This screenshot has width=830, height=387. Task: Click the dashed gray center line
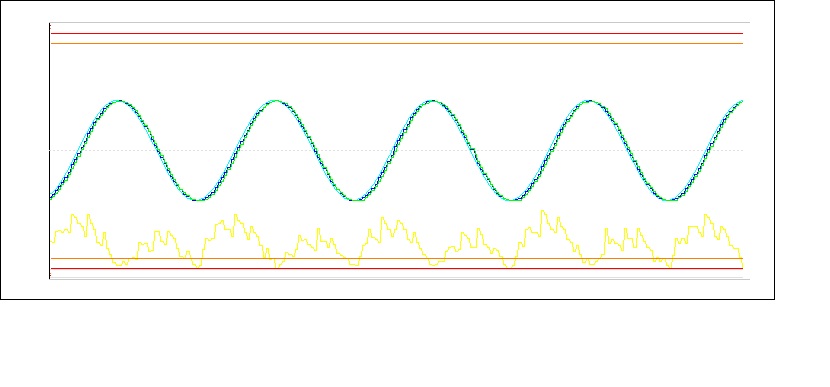[400, 150]
